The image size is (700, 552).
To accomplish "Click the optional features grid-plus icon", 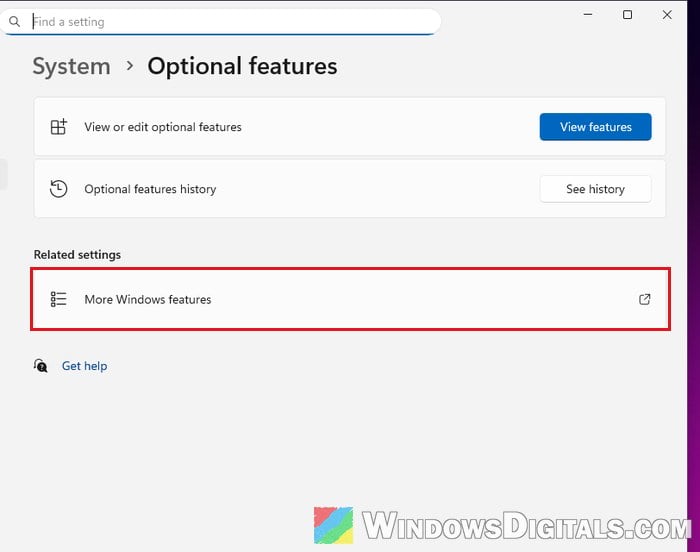I will tap(58, 127).
